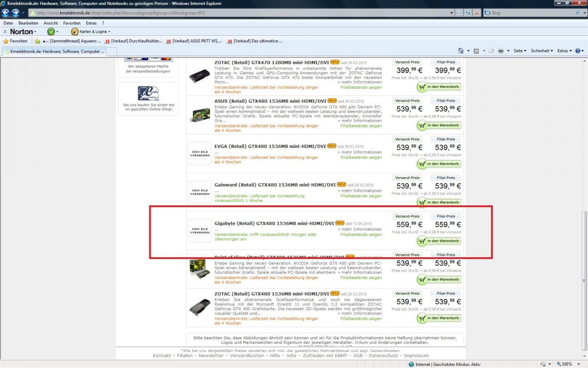Select the Kmelektronik.de browser tab

pyautogui.click(x=54, y=52)
